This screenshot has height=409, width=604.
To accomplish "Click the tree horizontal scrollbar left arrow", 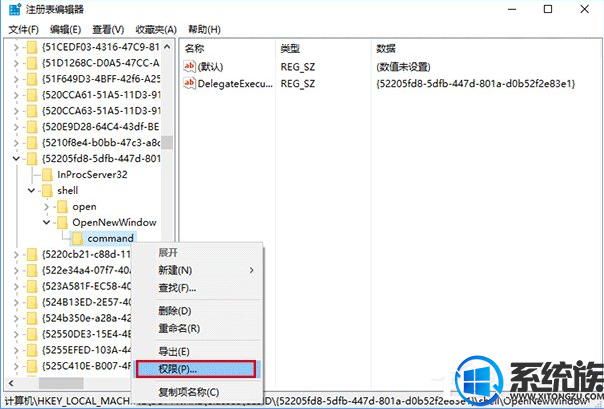I will (11, 383).
